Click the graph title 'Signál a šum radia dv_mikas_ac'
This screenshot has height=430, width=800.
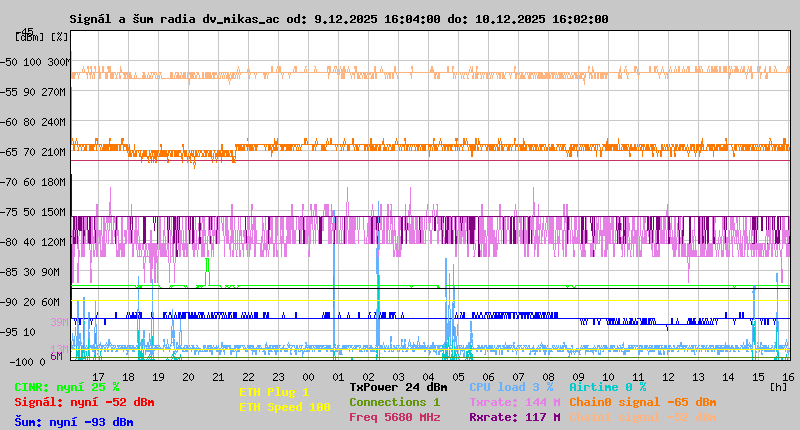coord(174,19)
